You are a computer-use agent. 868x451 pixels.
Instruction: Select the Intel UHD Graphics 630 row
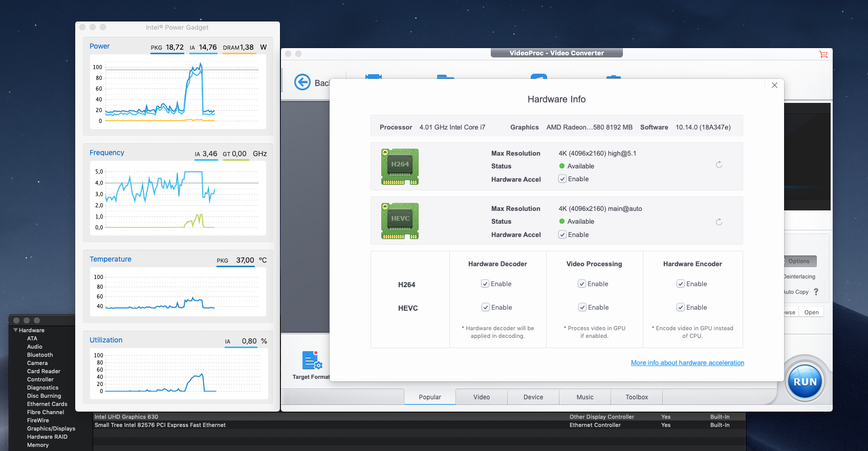126,417
